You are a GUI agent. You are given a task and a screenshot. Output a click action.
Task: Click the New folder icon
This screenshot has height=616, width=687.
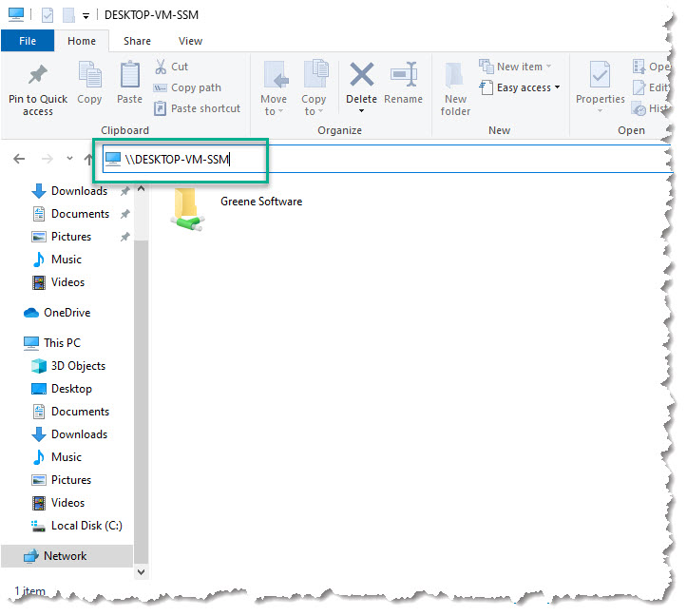pos(455,76)
